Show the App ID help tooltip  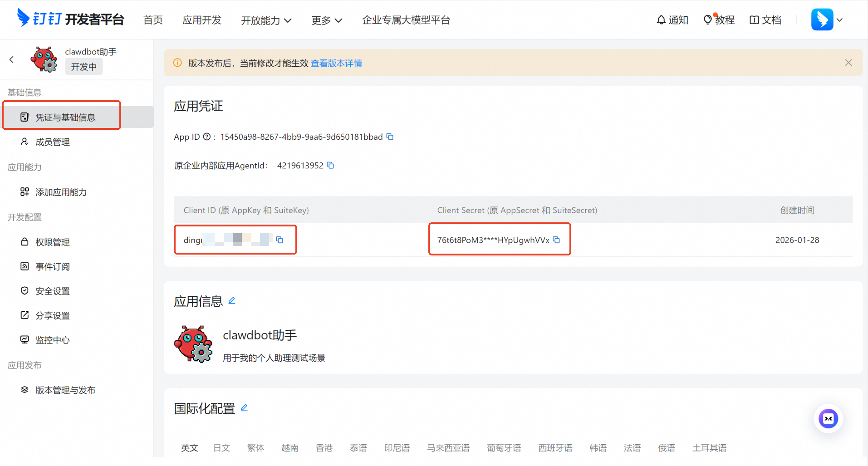pyautogui.click(x=206, y=137)
